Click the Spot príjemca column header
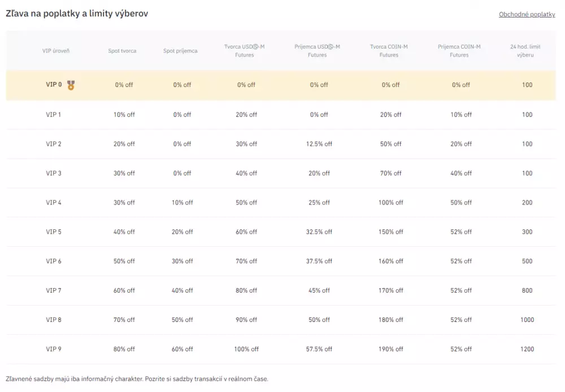The width and height of the screenshot is (565, 392). pyautogui.click(x=182, y=50)
